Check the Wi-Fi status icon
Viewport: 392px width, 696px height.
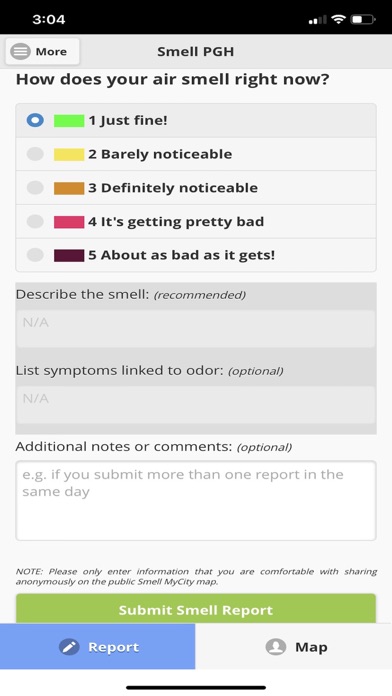(x=339, y=20)
